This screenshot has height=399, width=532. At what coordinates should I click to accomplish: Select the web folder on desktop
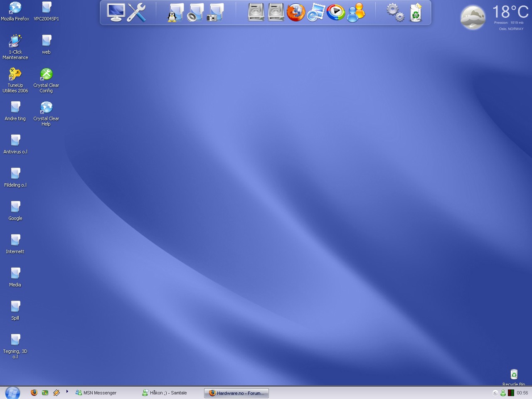pos(46,44)
